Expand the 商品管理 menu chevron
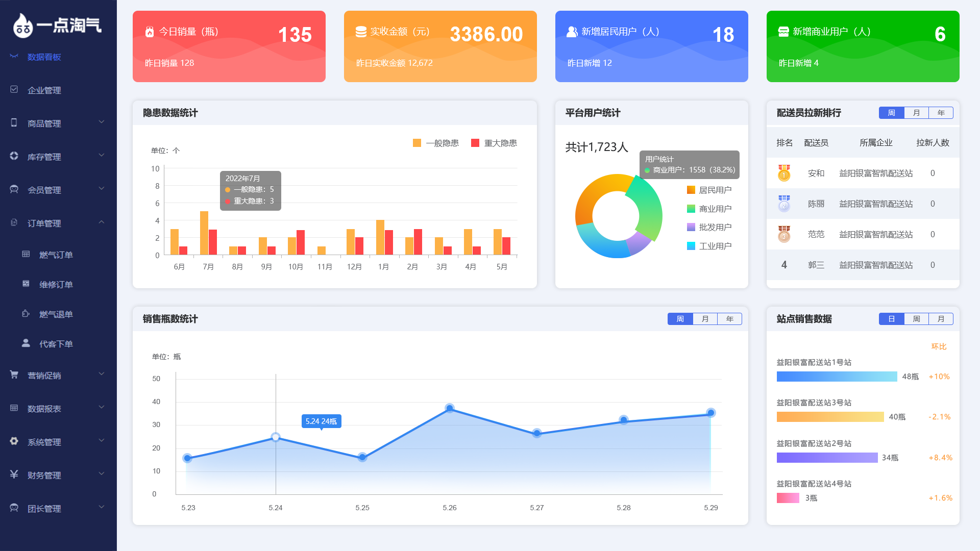This screenshot has height=551, width=980. pyautogui.click(x=102, y=122)
